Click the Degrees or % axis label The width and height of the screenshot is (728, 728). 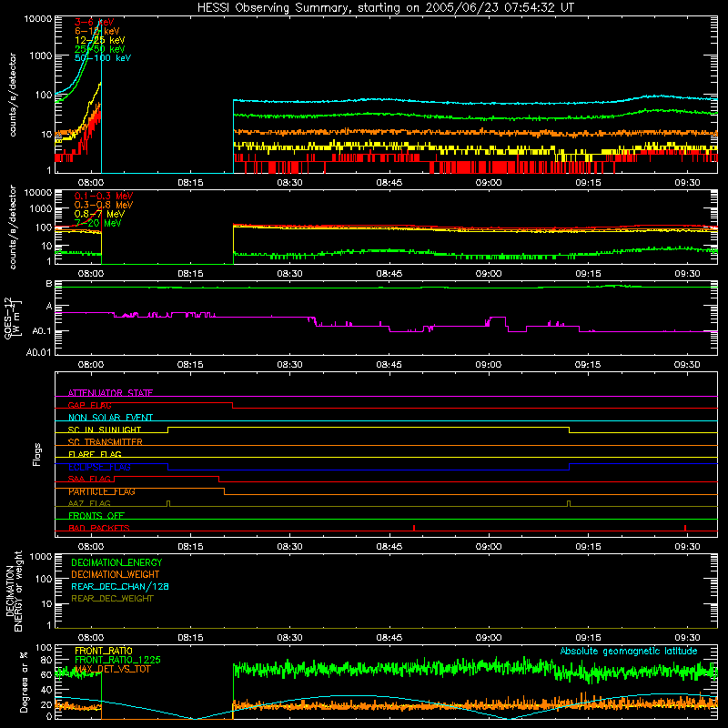[24, 682]
